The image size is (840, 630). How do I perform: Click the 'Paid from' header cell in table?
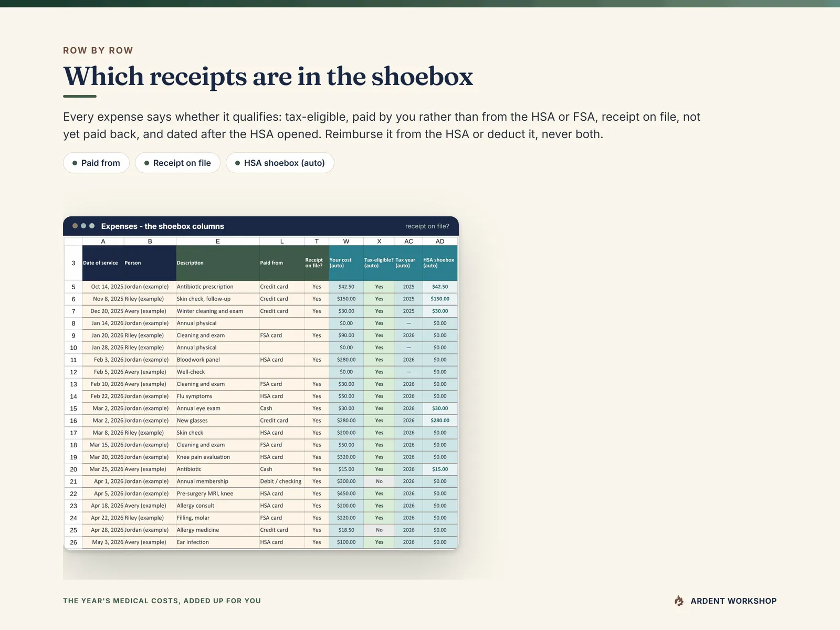pyautogui.click(x=282, y=263)
